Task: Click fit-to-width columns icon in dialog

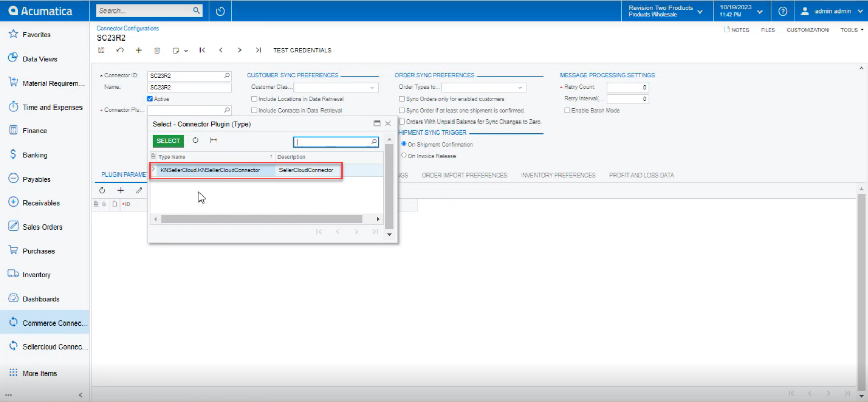Action: click(213, 140)
